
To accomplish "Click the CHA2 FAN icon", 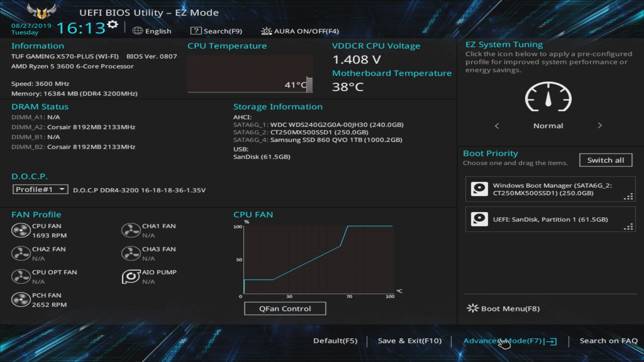I will pos(21,254).
